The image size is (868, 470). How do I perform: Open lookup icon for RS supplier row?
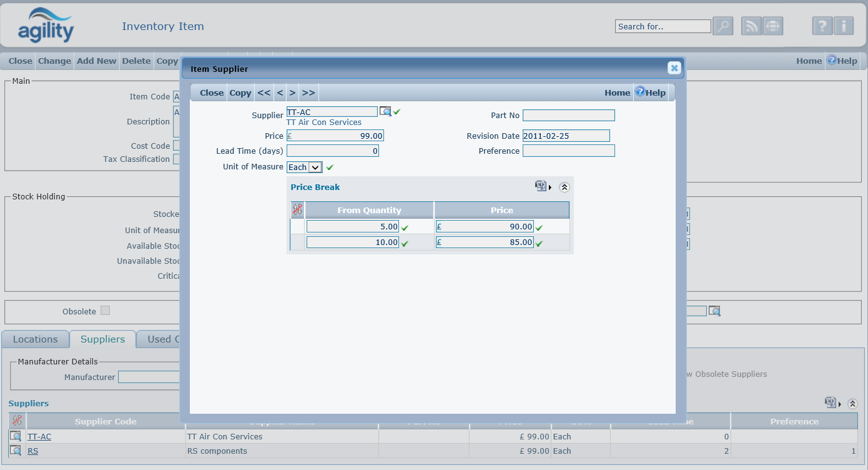coord(16,451)
